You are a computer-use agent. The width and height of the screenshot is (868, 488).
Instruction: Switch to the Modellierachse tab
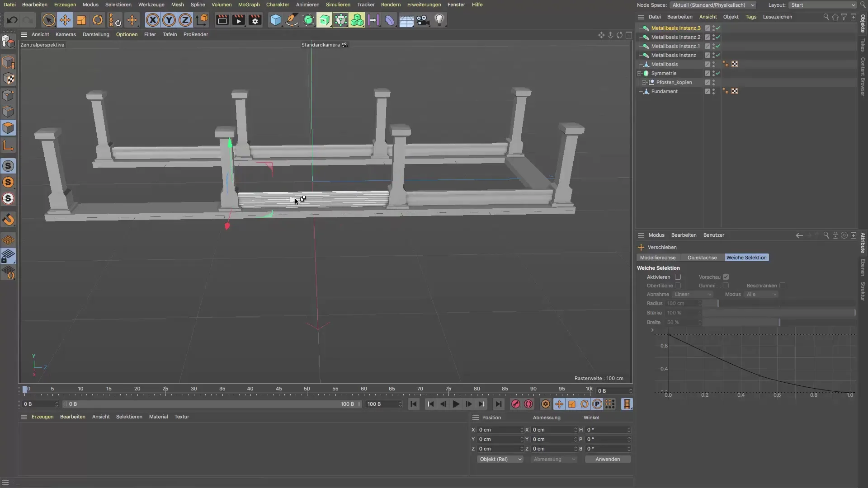(657, 258)
